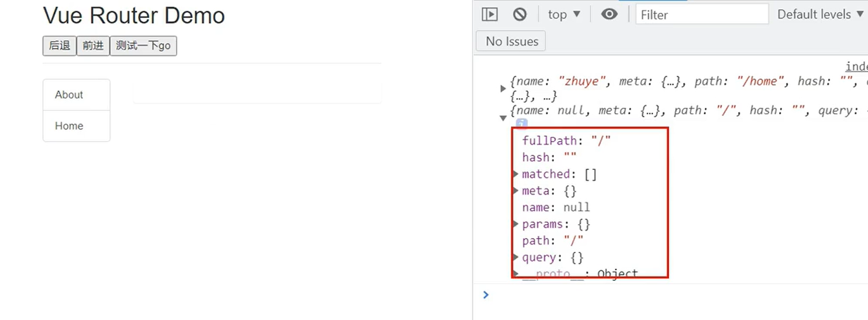Select the hash "" property line
This screenshot has width=868, height=320.
549,157
